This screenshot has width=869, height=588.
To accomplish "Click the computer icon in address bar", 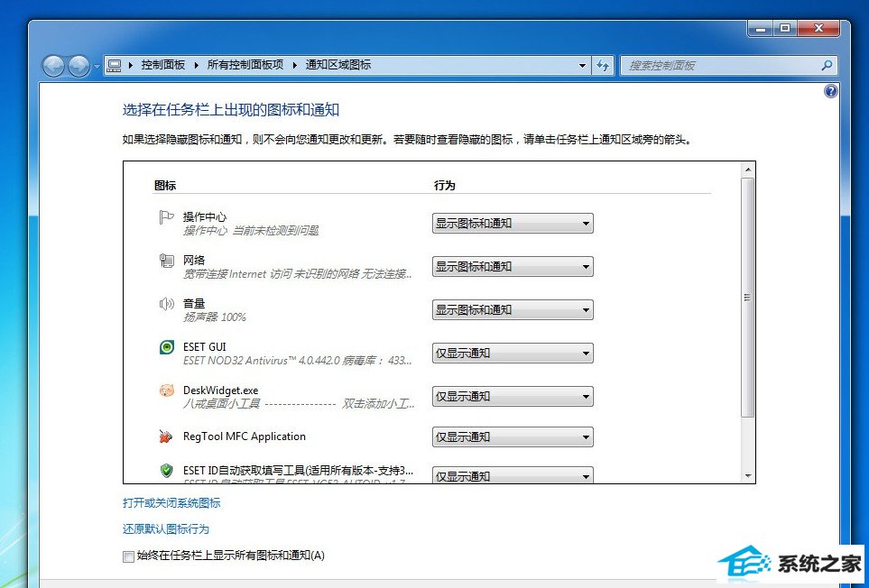I will 115,65.
